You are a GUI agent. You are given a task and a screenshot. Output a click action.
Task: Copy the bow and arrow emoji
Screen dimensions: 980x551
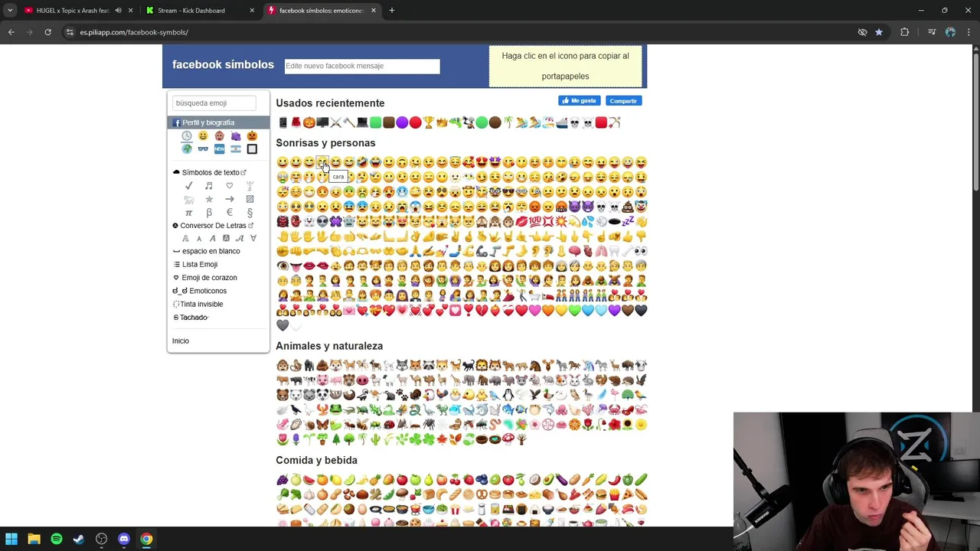[614, 122]
